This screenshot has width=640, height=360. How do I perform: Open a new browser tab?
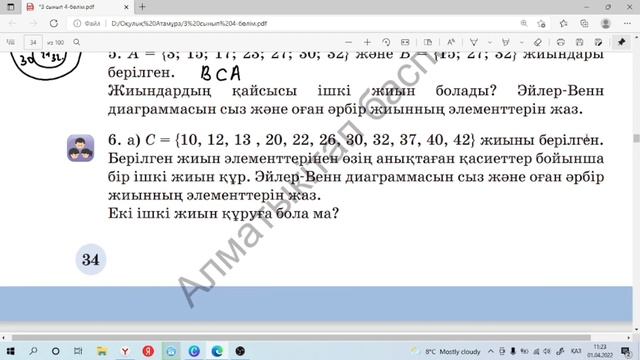click(142, 7)
